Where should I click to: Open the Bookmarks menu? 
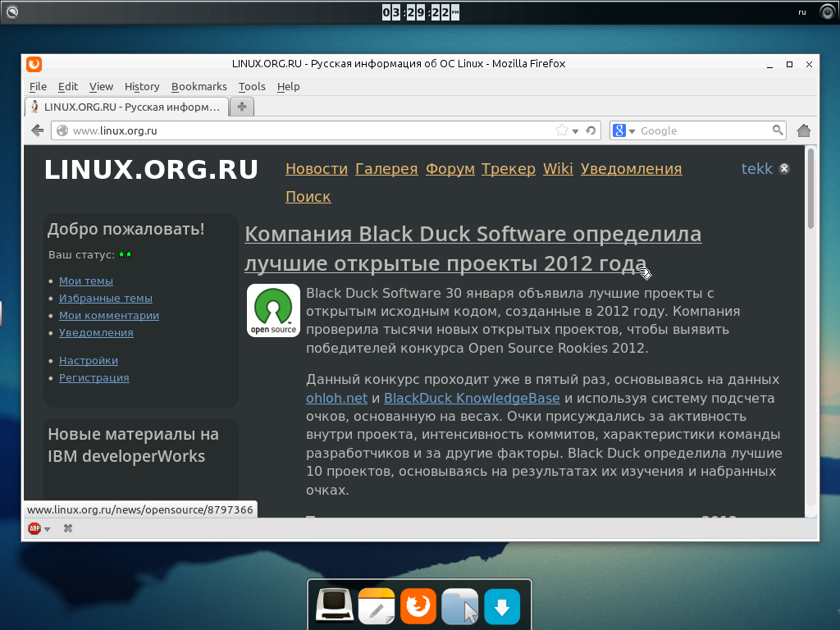[199, 86]
